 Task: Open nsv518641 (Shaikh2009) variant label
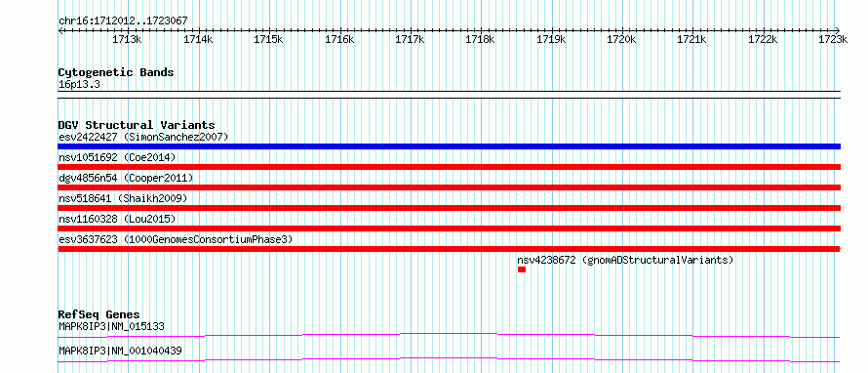click(123, 198)
